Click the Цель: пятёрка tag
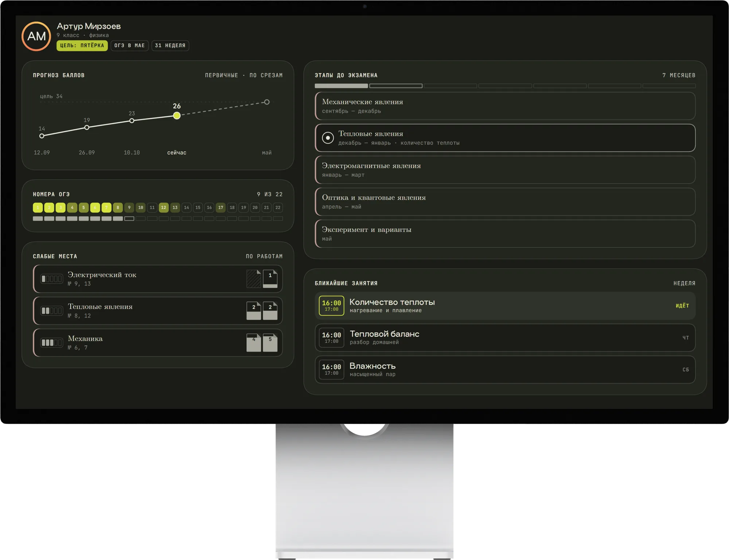Screen dimensions: 729x560 point(82,46)
